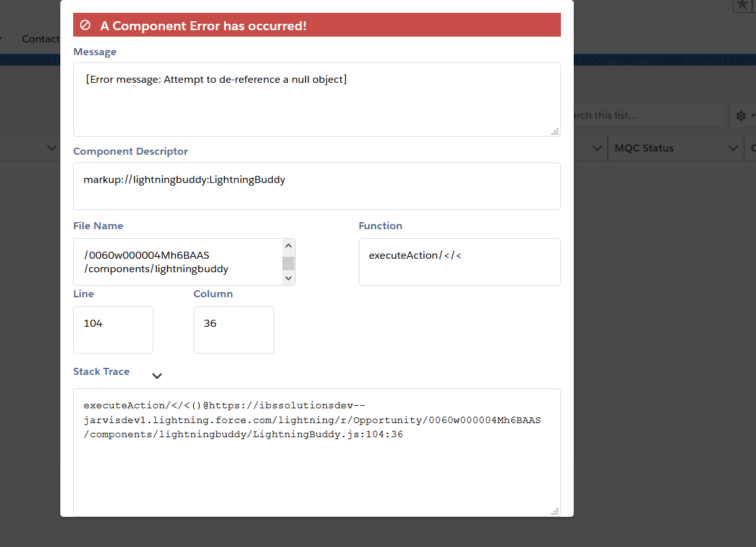Open column menu left of MQC Status

597,148
